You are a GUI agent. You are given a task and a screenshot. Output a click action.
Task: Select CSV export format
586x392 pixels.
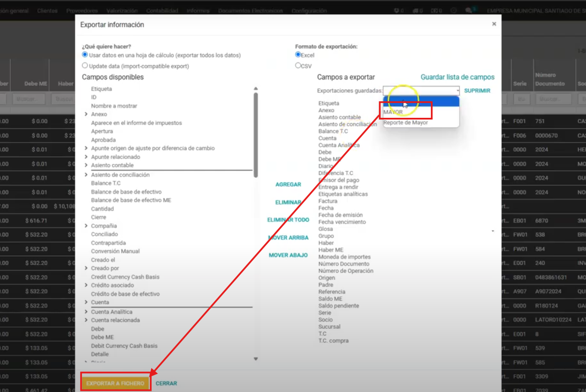pyautogui.click(x=298, y=66)
